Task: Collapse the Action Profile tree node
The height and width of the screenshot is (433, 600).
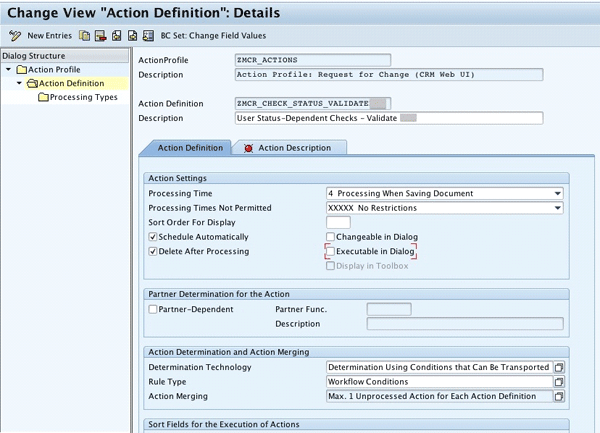Action: [9, 70]
